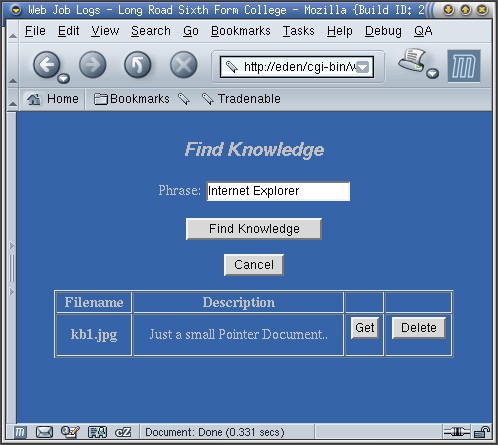Click the Get button for kb1.jpg

(x=365, y=328)
